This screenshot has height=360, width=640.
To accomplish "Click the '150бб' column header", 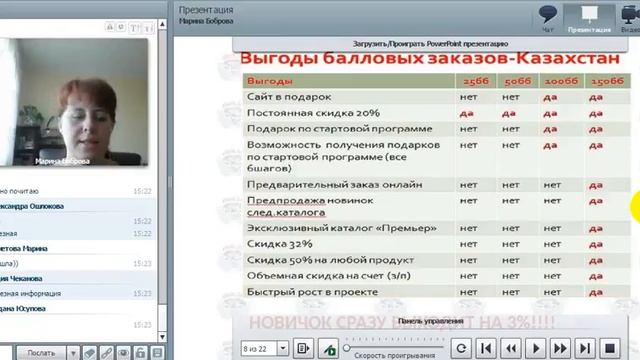I will coord(607,81).
